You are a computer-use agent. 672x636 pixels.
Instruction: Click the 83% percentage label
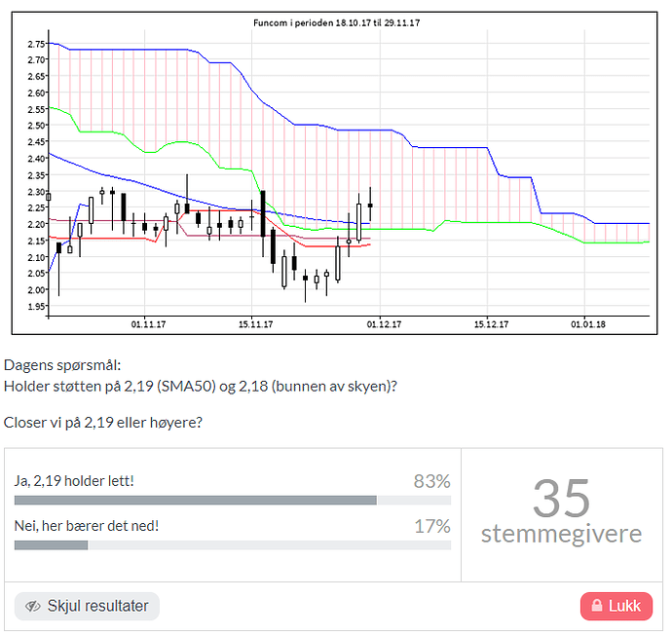click(431, 481)
